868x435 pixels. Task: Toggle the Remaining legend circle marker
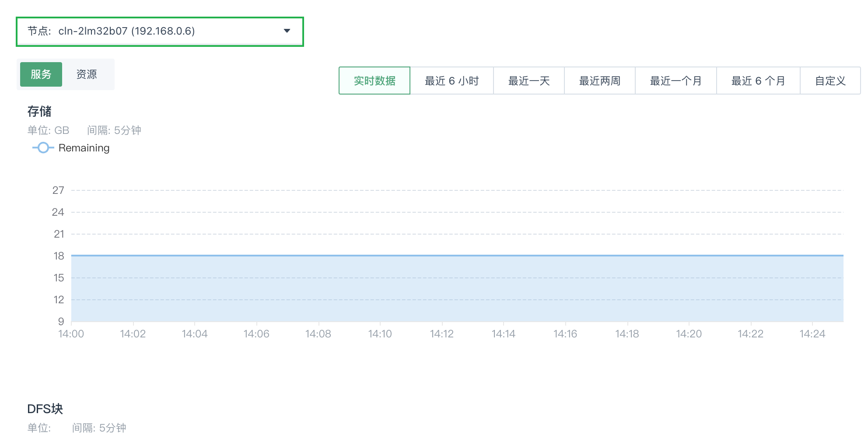[x=43, y=148]
